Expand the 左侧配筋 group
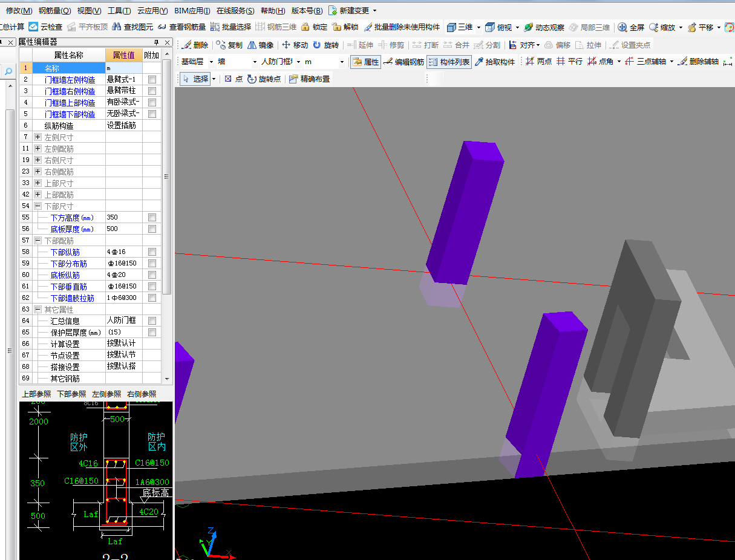Viewport: 735px width, 560px height. (38, 149)
